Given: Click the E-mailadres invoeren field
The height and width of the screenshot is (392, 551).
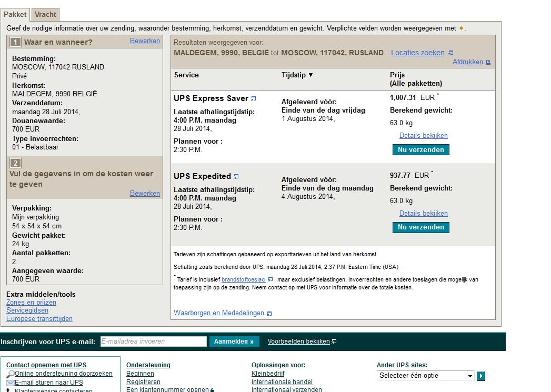Looking at the screenshot, I should 154,341.
